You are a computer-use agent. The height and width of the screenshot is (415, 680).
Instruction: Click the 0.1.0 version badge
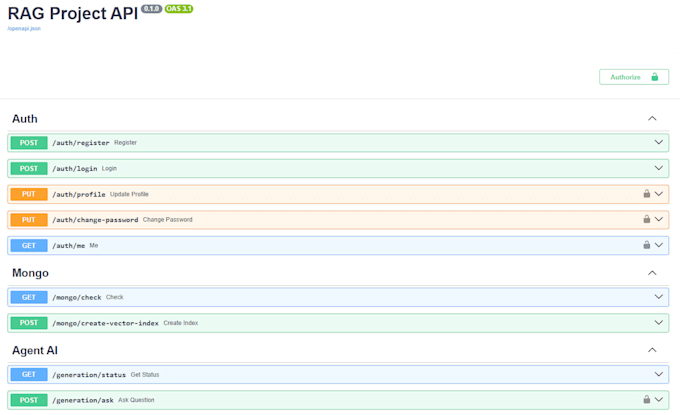pos(151,9)
